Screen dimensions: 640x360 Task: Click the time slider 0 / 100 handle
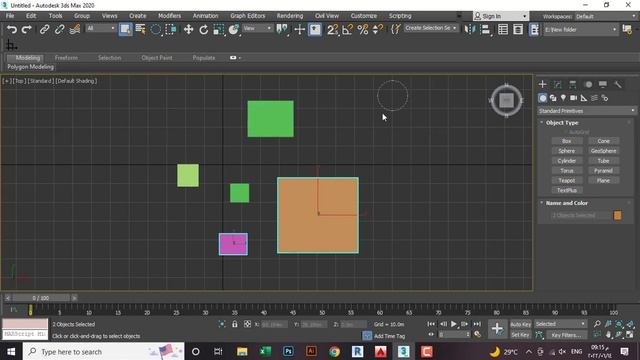41,298
